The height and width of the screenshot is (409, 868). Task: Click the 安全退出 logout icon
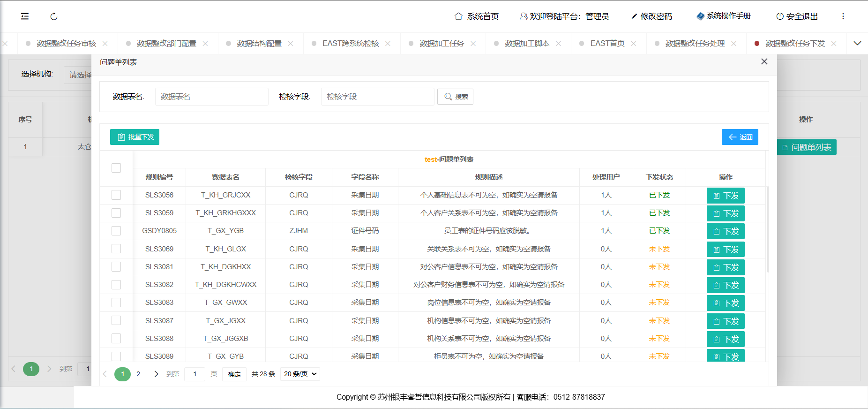(x=780, y=16)
